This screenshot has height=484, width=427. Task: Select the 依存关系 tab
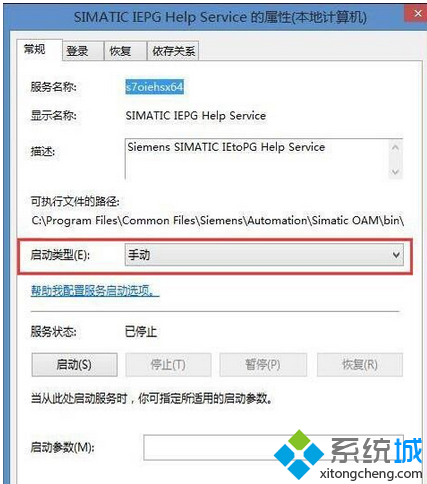[173, 51]
